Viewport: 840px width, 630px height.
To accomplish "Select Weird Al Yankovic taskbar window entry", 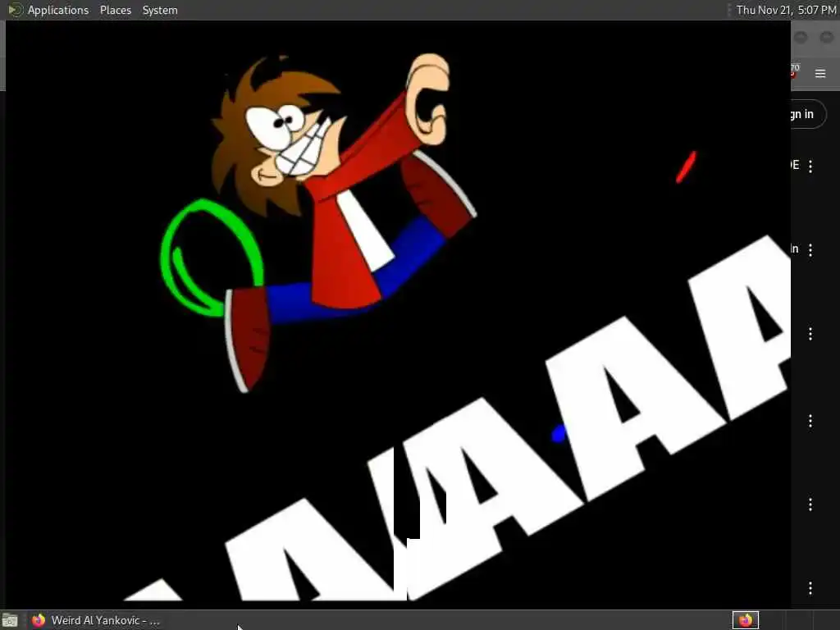I will pos(95,620).
